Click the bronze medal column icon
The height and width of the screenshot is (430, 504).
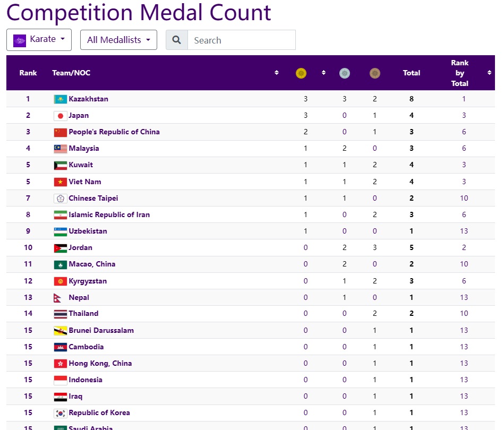pyautogui.click(x=375, y=73)
